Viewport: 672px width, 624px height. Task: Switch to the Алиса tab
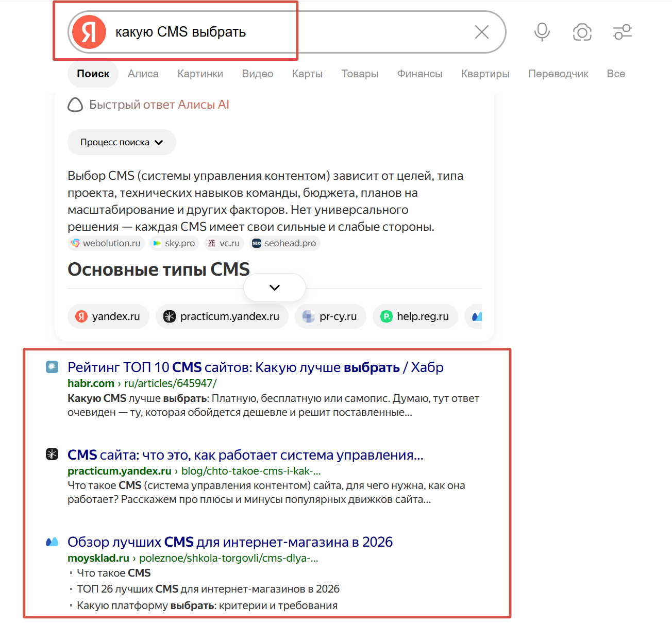click(143, 74)
